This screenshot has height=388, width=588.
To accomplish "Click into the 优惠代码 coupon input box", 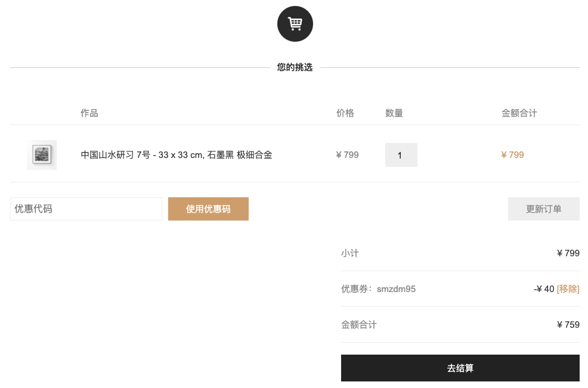I will pos(86,209).
